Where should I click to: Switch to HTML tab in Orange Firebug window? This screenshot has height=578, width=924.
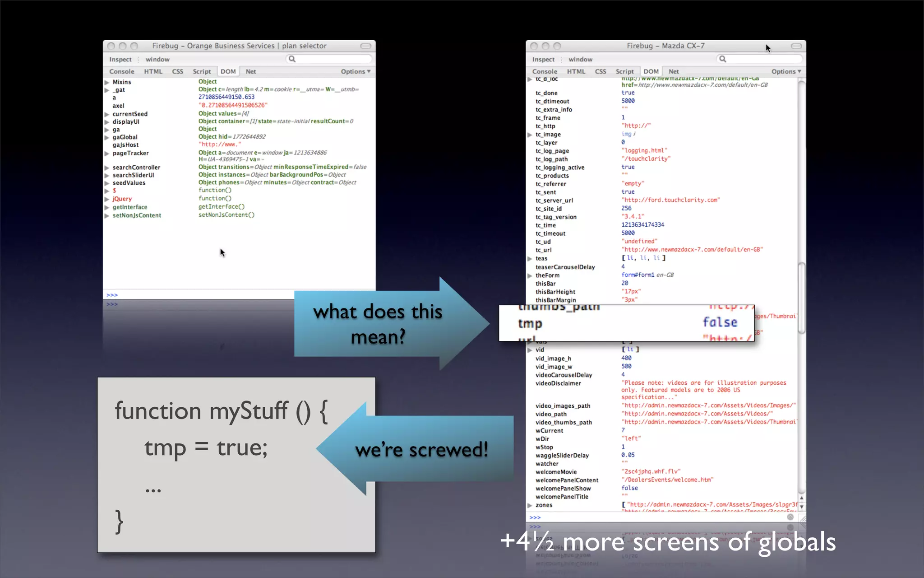153,71
